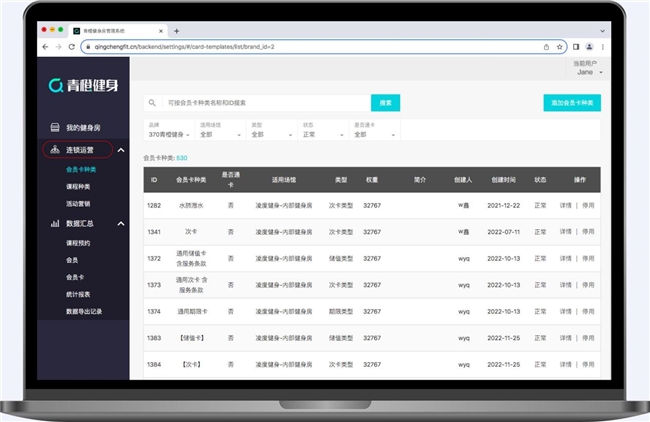650x422 pixels.
Task: Click the browser forward arrow
Action: (58, 47)
